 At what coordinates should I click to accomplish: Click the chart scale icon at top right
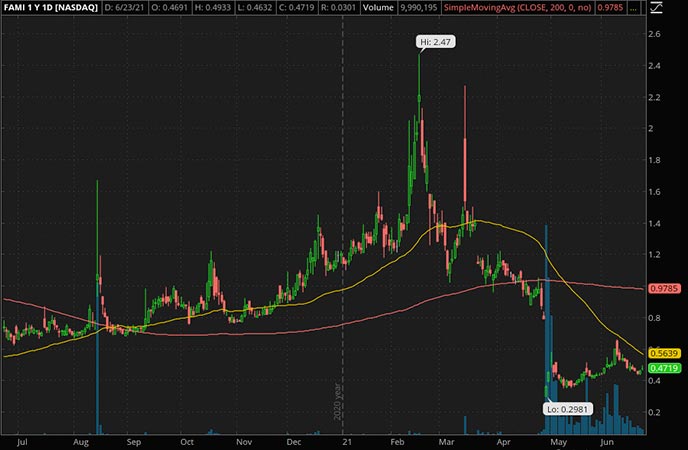(656, 8)
